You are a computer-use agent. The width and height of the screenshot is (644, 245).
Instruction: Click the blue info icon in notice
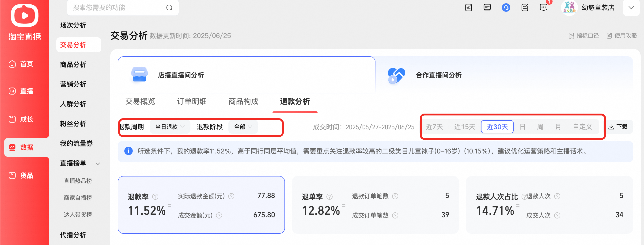click(x=128, y=151)
